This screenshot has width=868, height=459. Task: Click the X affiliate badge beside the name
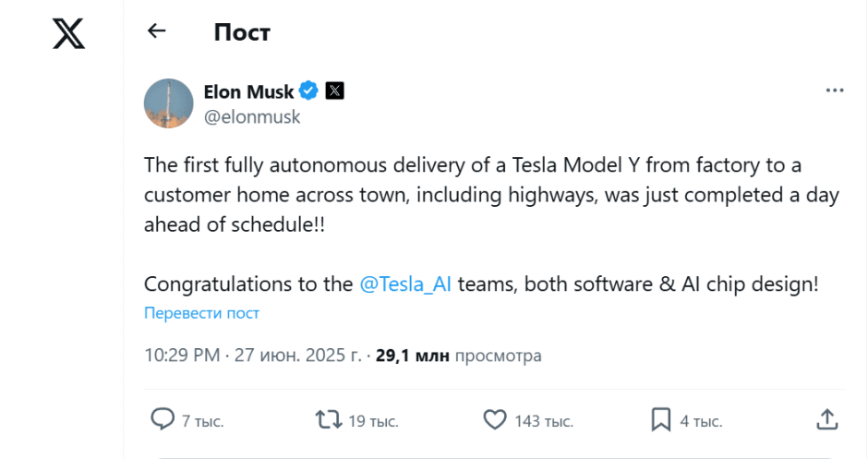click(334, 91)
